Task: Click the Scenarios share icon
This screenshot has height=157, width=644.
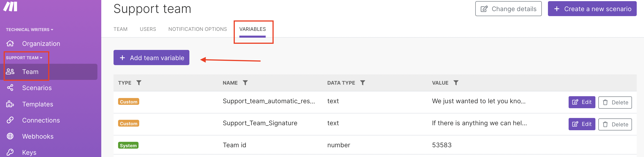Action: [10, 88]
